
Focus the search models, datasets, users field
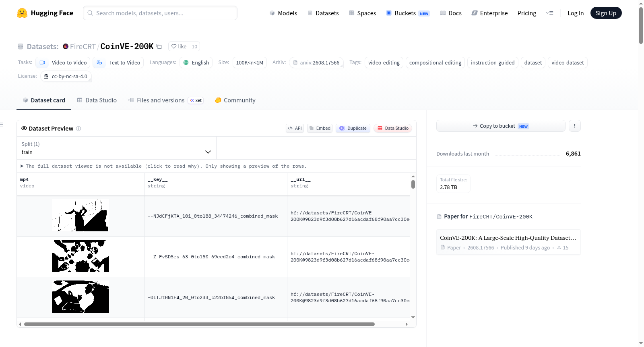tap(160, 13)
